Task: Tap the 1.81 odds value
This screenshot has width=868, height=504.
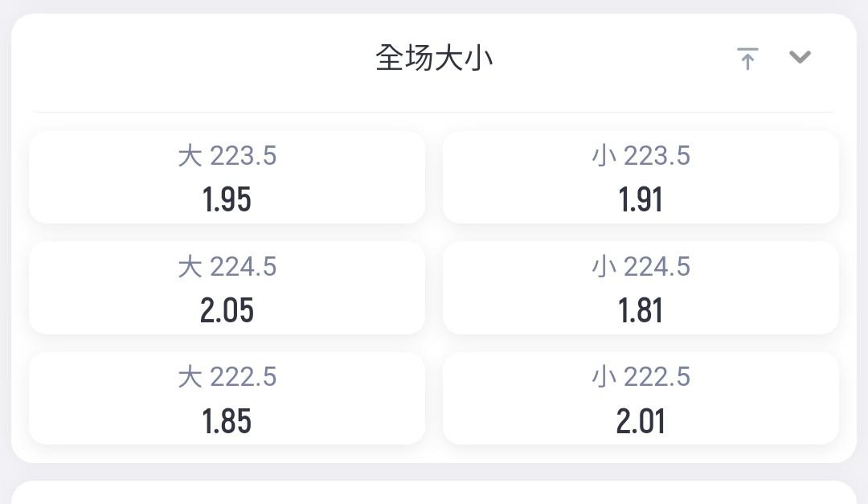Action: tap(641, 310)
